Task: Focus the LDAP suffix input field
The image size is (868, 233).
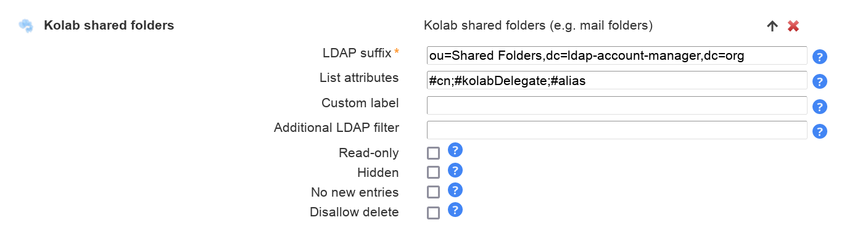Action: [x=617, y=55]
